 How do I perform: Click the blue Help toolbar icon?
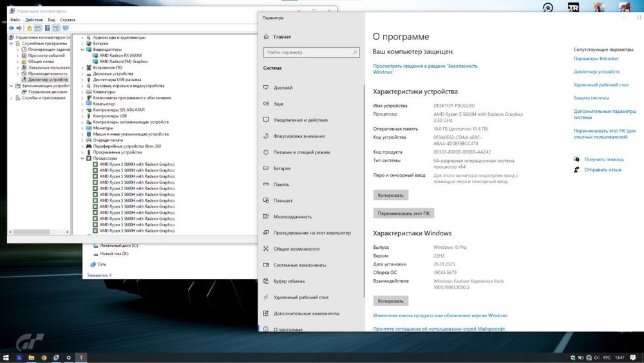click(47, 28)
